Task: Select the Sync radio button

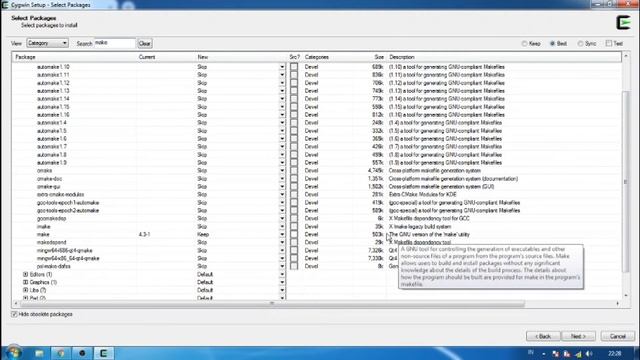Action: pyautogui.click(x=580, y=43)
